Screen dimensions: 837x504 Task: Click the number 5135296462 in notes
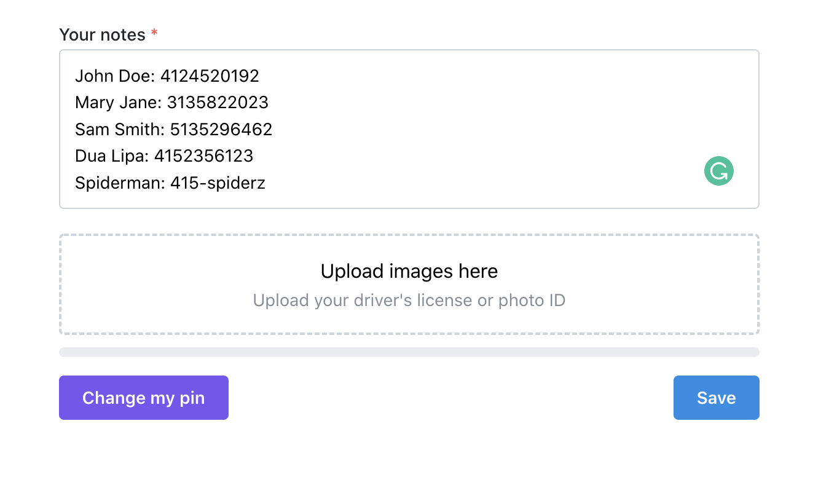tap(221, 129)
